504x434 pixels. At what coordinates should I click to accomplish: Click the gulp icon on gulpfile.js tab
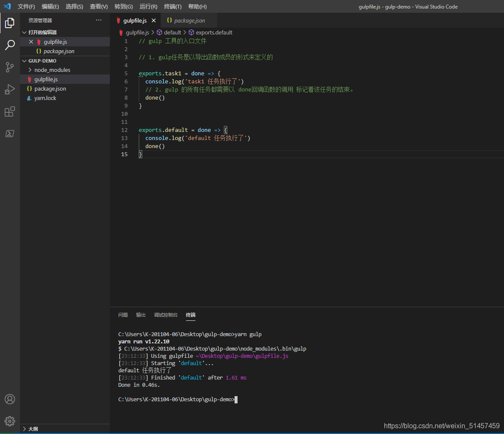[x=119, y=20]
